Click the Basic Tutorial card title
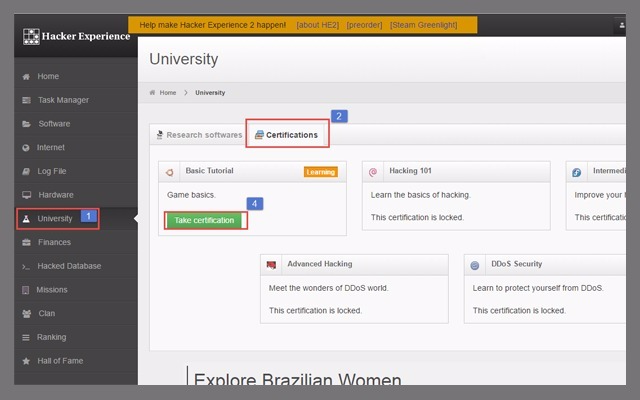 pos(209,171)
